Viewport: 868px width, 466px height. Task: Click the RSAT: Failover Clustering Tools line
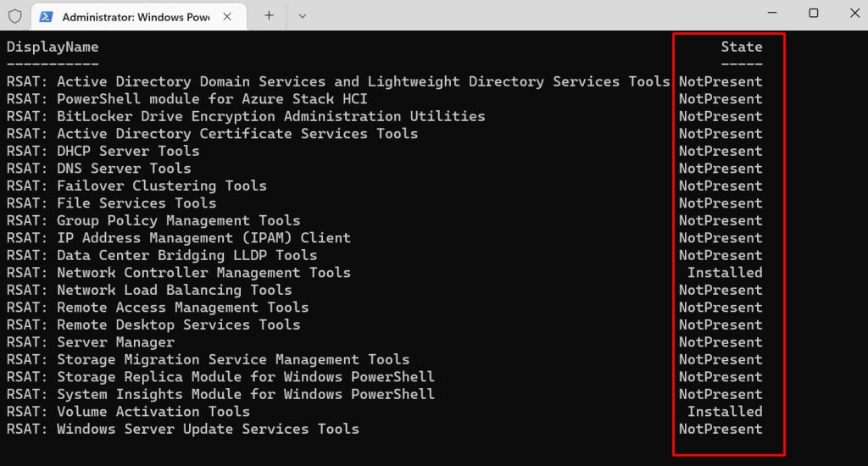pos(136,186)
